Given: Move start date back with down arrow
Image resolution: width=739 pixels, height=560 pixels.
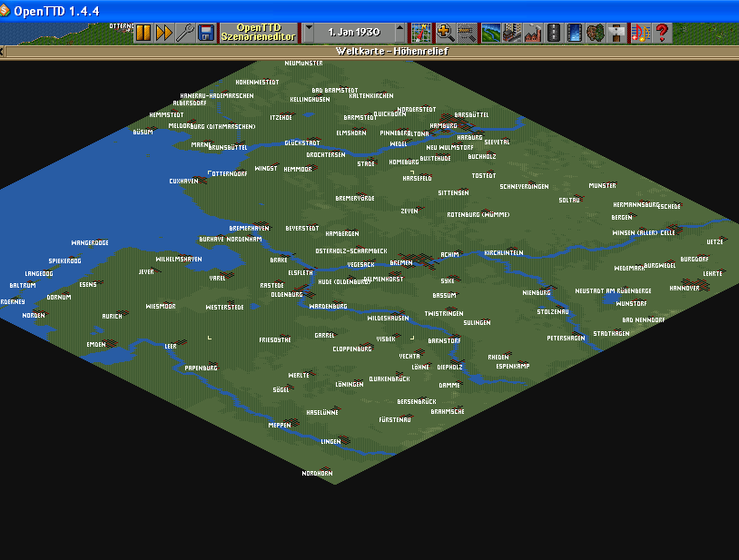Looking at the screenshot, I should point(308,33).
